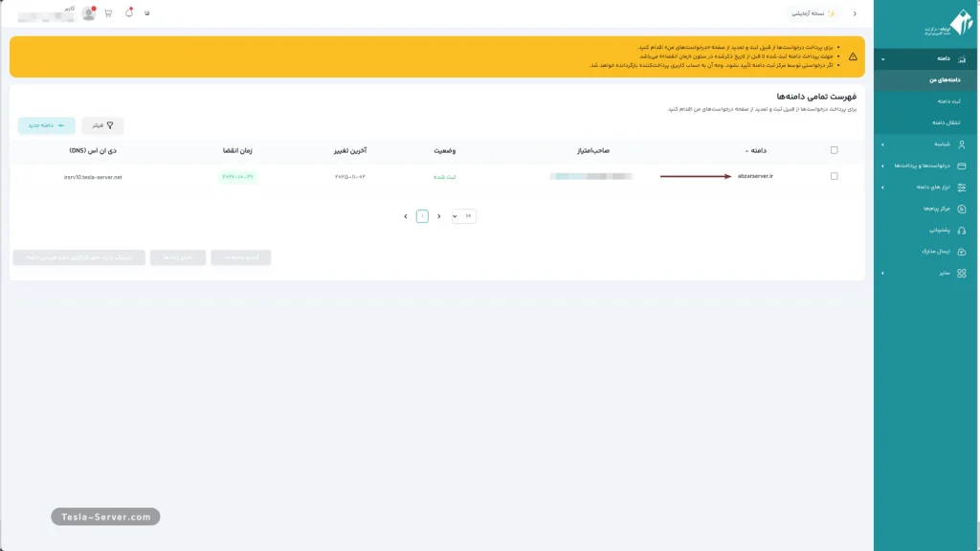Click the پشتیبانی headset support icon

tap(962, 230)
